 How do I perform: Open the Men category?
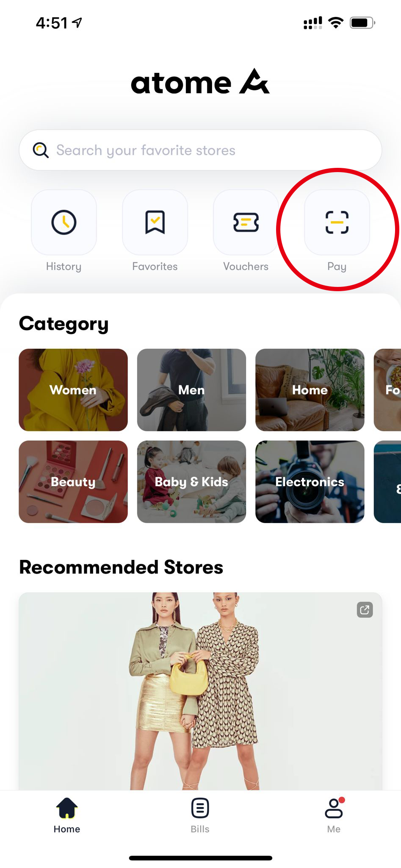[x=191, y=390]
